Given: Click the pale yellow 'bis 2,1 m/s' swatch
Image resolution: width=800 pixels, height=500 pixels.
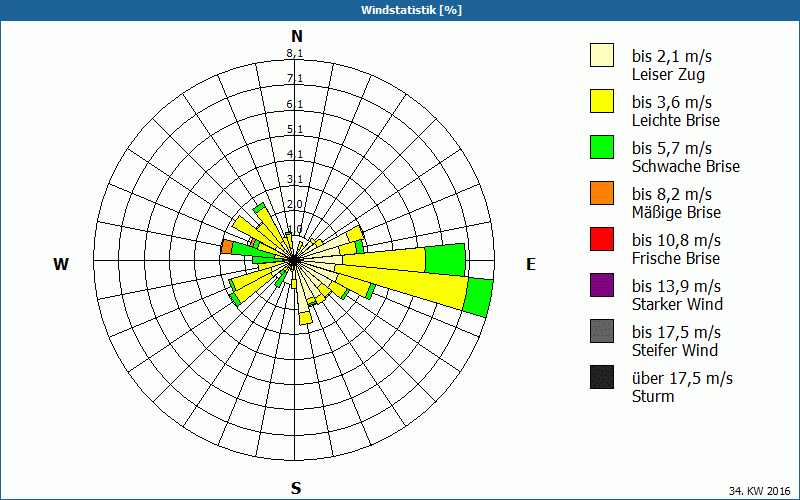Looking at the screenshot, I should coord(602,55).
